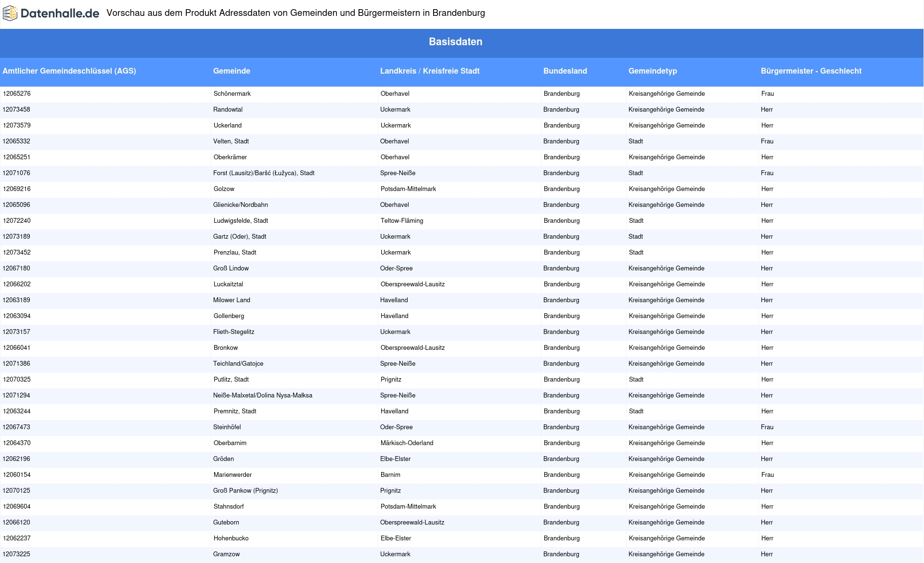Select the Stahnsdorf municipality cell

[x=229, y=507]
